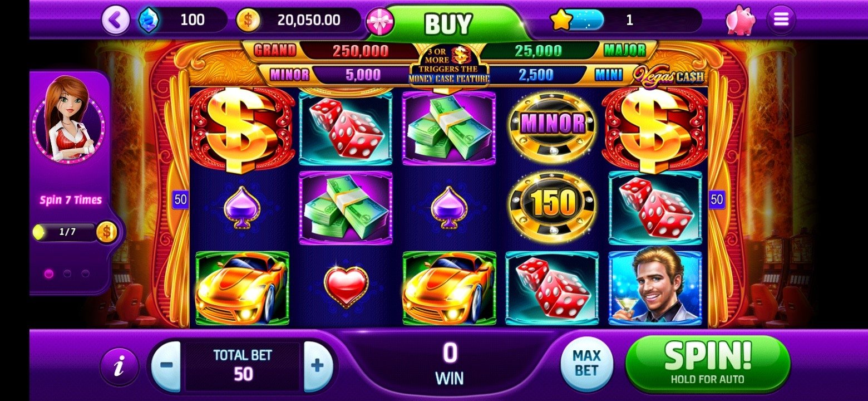Tap the yellow level star icon
Viewport: 868px width, 401px height.
coord(561,20)
